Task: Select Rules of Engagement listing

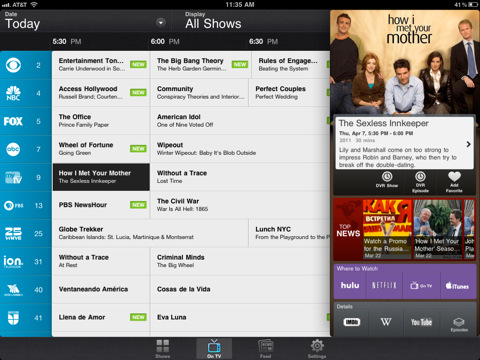Action: click(291, 65)
